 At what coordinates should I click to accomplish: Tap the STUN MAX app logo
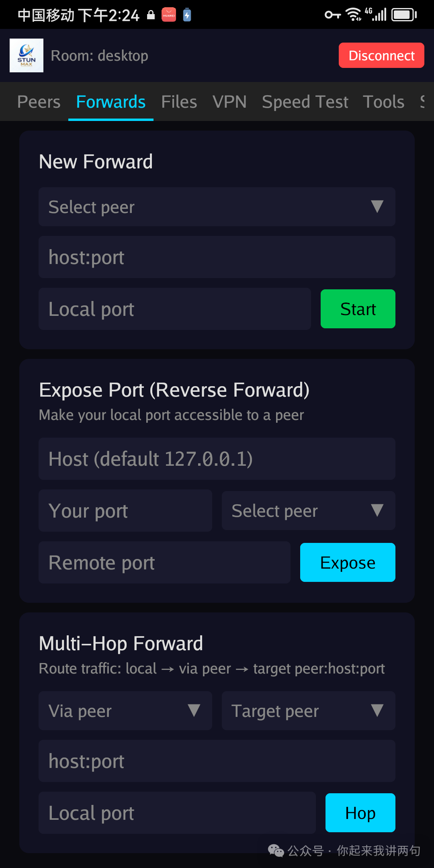27,55
